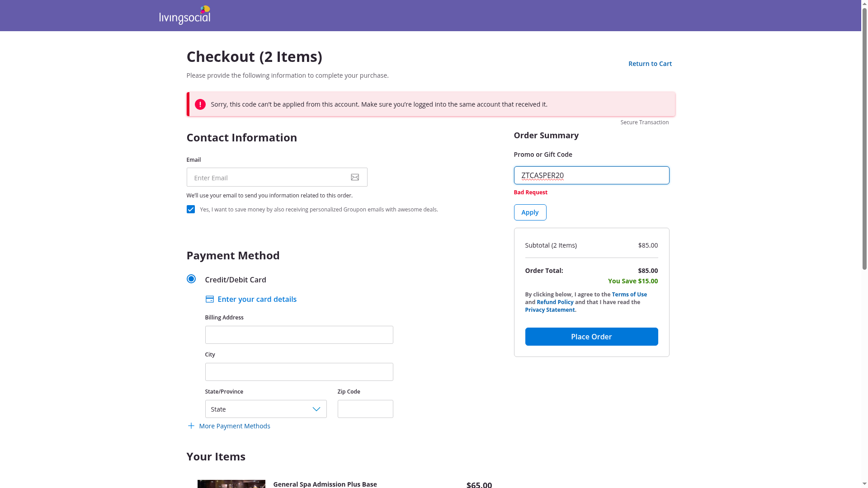868x488 pixels.
Task: Click Enter your card details link
Action: click(x=257, y=299)
